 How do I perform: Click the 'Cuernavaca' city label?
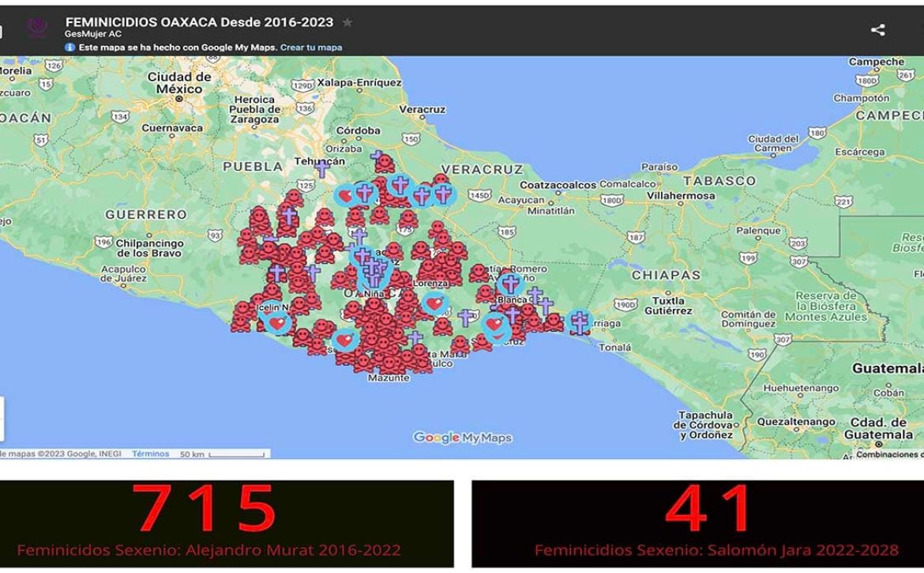tap(172, 128)
